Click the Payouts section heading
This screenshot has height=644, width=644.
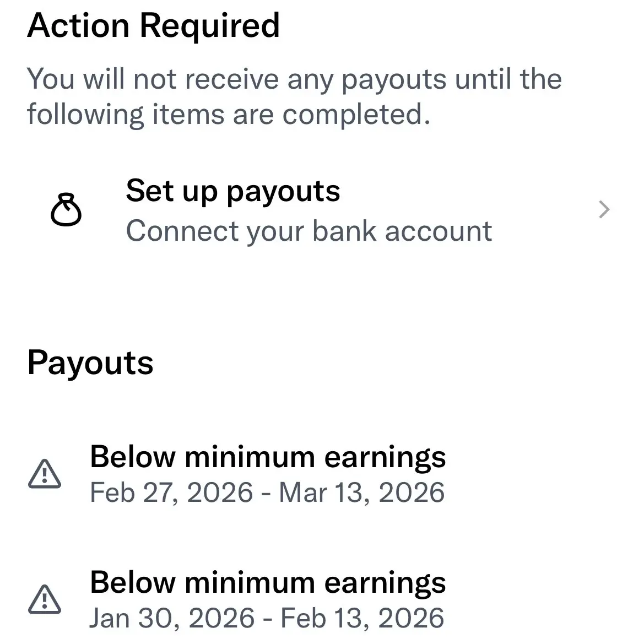click(x=90, y=364)
